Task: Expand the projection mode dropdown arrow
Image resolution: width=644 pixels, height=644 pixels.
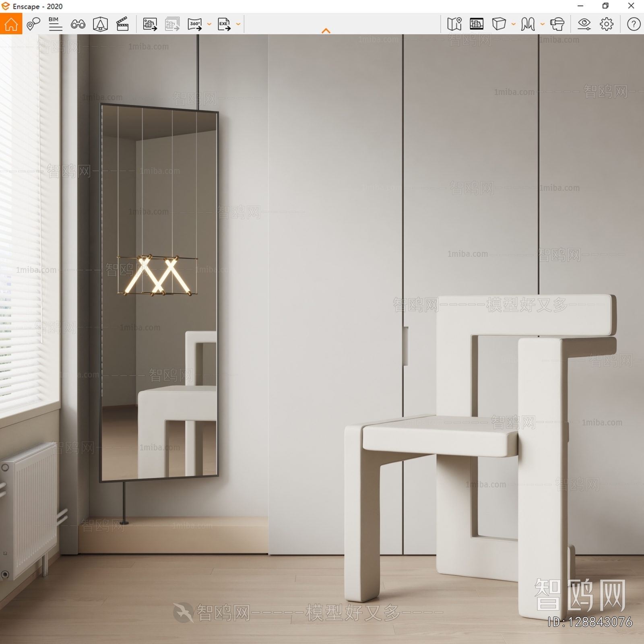Action: pyautogui.click(x=514, y=24)
